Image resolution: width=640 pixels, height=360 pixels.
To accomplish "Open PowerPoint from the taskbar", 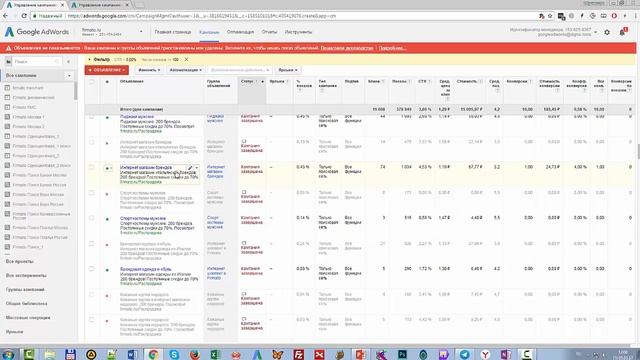I will coord(360,354).
